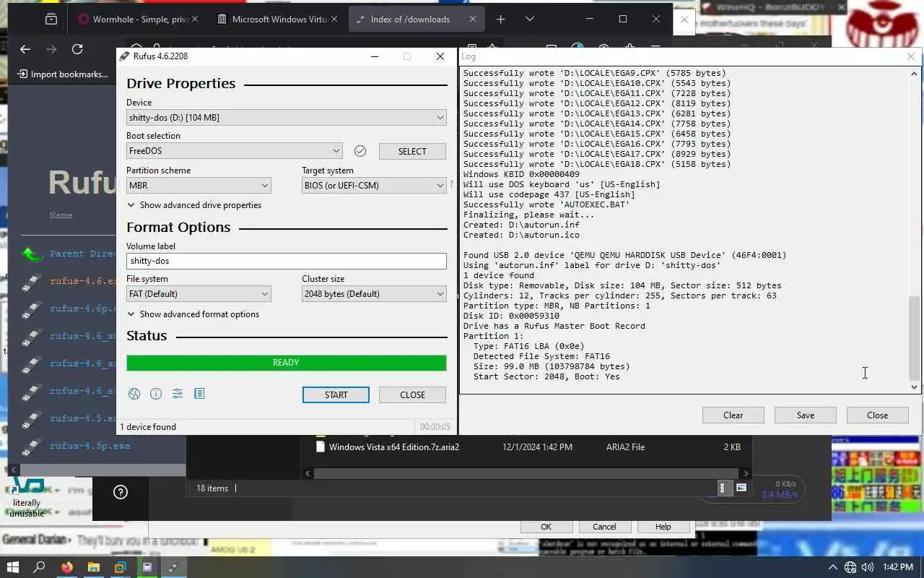924x578 pixels.
Task: Click the SELECT button in Rufus
Action: coord(412,151)
